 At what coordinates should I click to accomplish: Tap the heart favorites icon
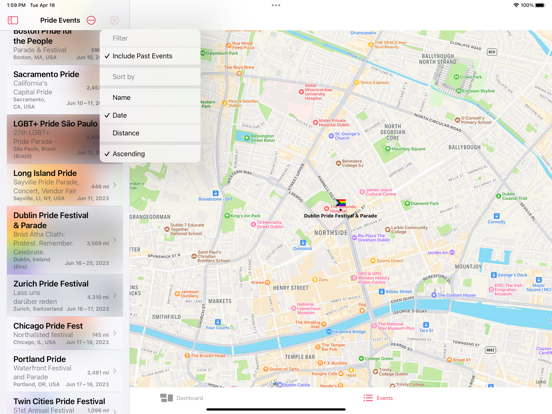coord(114,20)
